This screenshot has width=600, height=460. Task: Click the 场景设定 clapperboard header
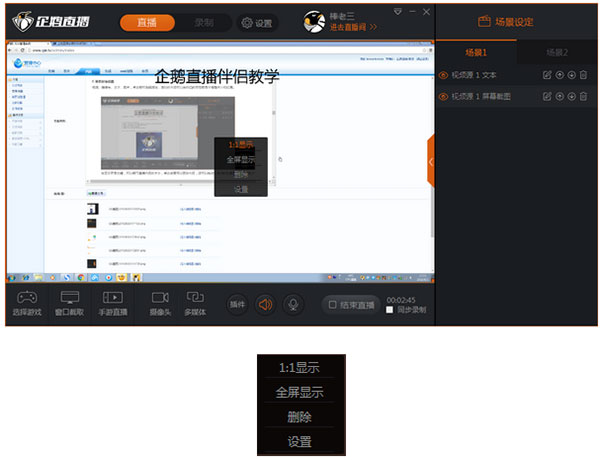pyautogui.click(x=505, y=21)
